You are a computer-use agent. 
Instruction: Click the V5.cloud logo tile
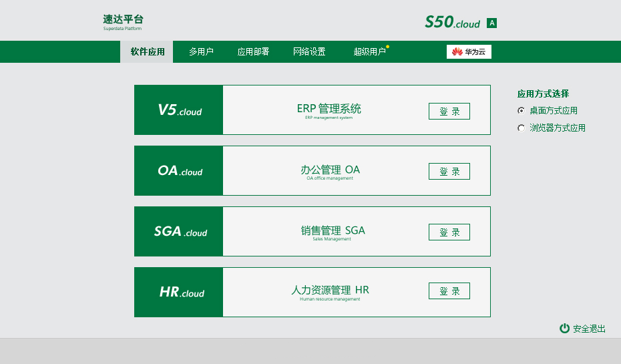click(178, 110)
